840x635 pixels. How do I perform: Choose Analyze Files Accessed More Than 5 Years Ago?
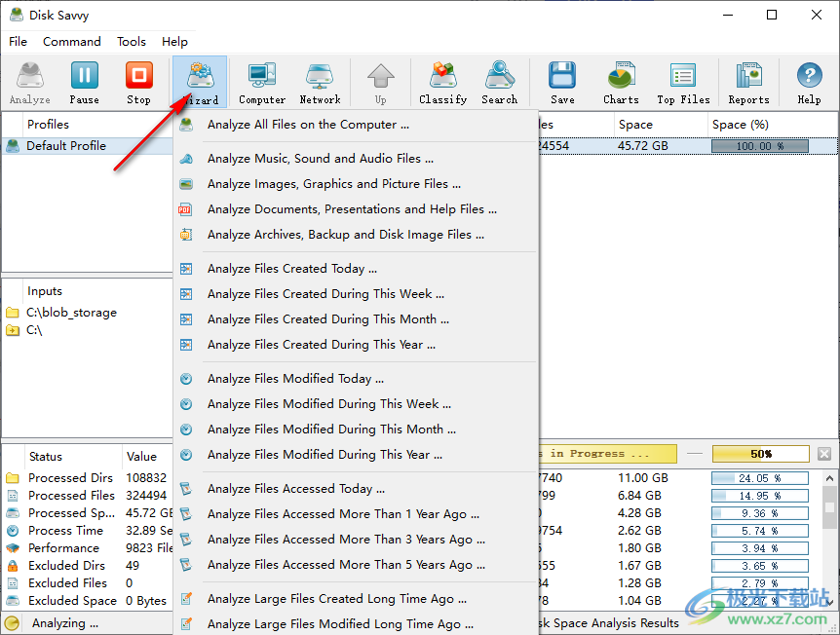click(356, 564)
